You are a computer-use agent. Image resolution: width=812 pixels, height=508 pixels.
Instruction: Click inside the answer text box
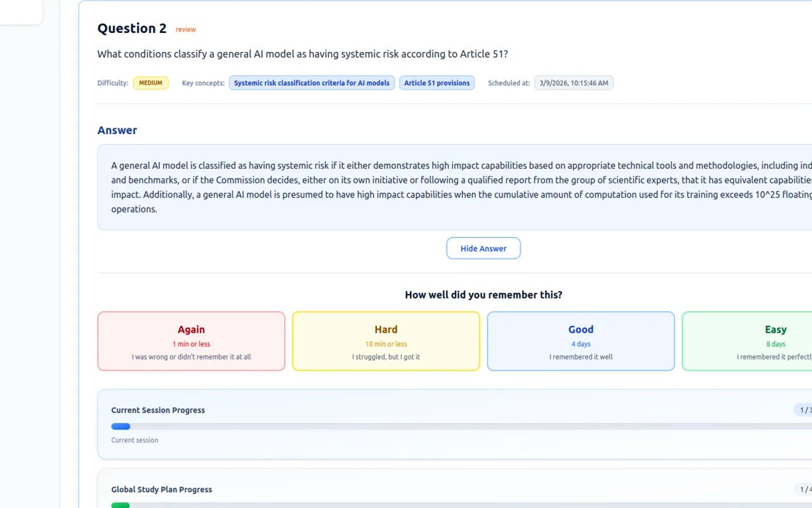(x=444, y=187)
